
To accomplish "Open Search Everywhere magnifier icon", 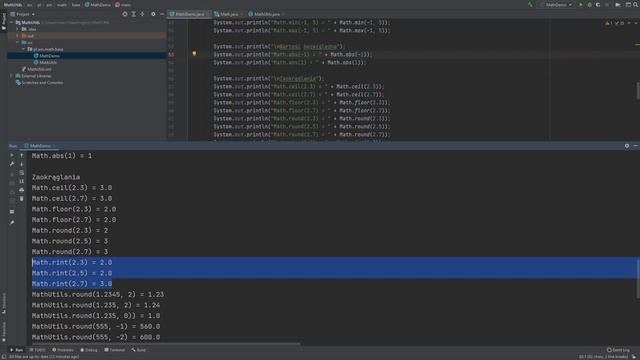I will tap(636, 5).
